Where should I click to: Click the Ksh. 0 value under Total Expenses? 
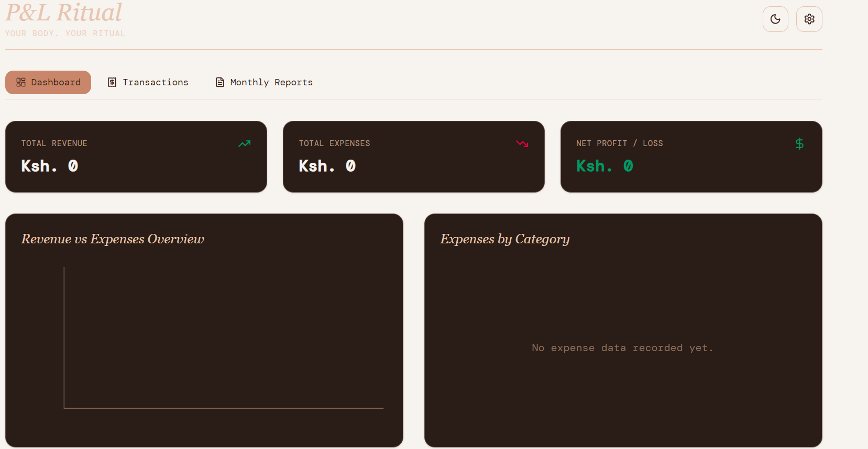pyautogui.click(x=327, y=166)
